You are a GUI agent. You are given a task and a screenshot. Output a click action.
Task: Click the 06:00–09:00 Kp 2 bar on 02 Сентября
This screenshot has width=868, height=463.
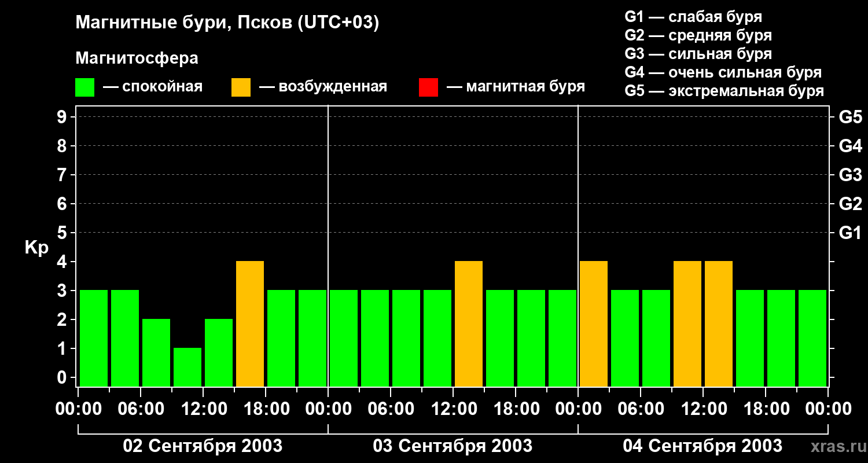[156, 352]
